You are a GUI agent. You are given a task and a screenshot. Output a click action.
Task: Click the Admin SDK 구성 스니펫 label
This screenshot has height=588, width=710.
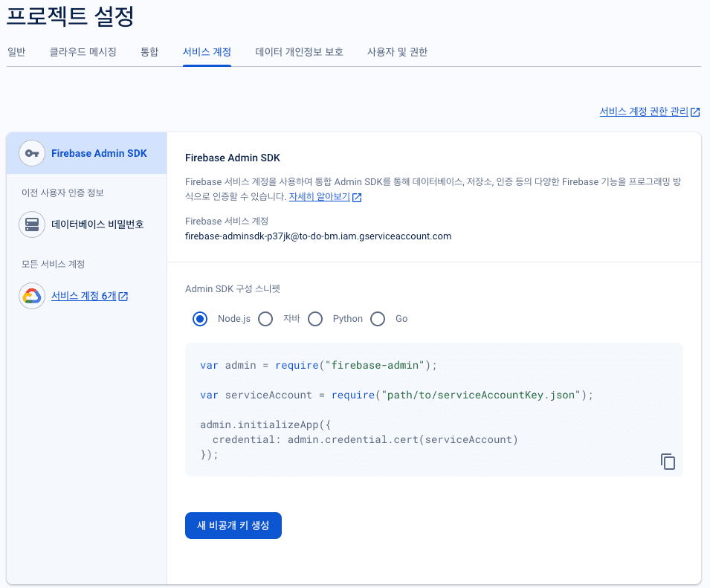tap(233, 288)
